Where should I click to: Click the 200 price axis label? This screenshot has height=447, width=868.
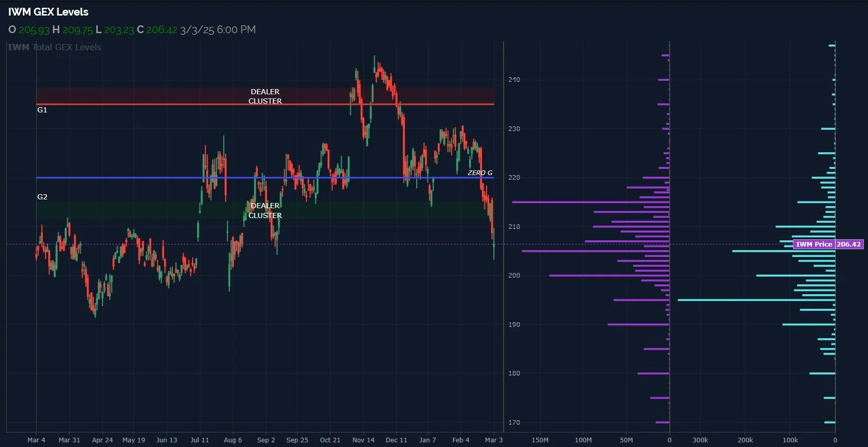coord(514,276)
